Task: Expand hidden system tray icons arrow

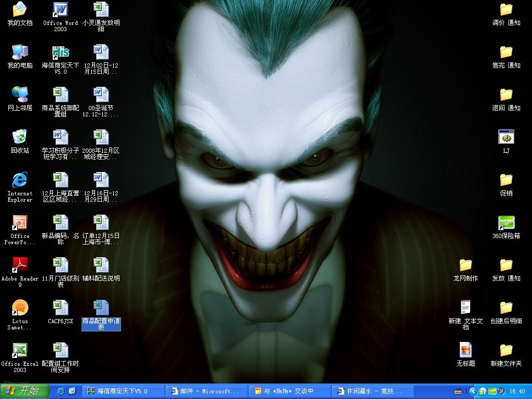Action: (x=473, y=391)
